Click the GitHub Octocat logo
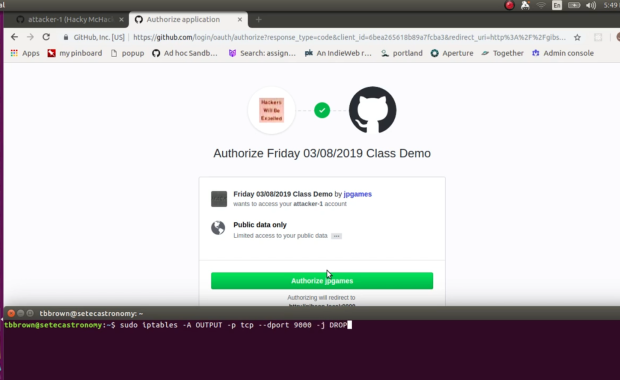The image size is (620, 380). (x=372, y=110)
